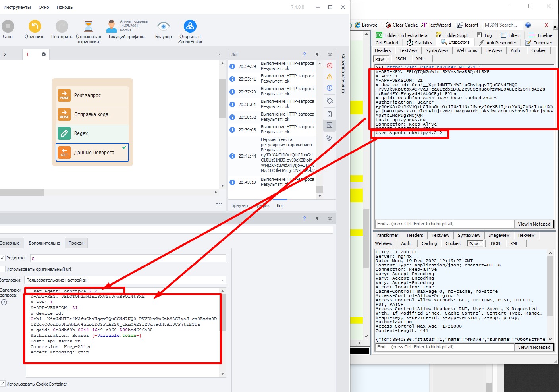The image size is (559, 392).
Task: Click the red error filter icon in log
Action: point(330,66)
